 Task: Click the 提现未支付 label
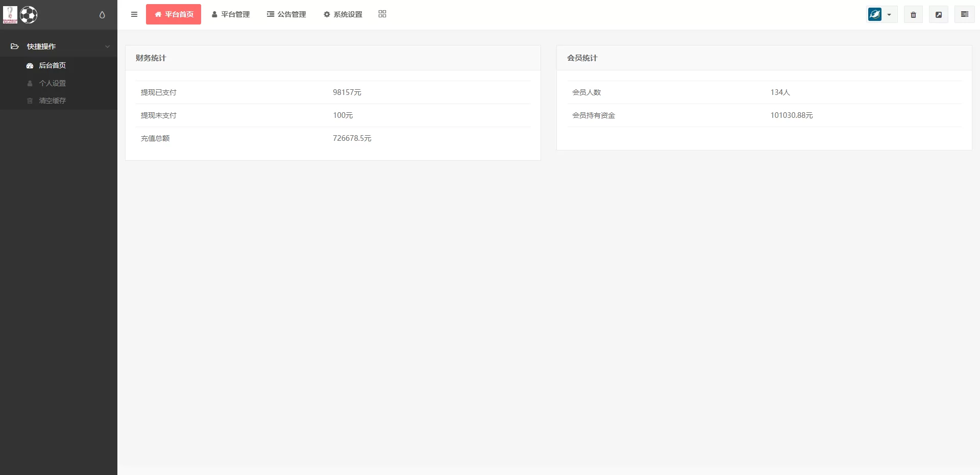(159, 115)
